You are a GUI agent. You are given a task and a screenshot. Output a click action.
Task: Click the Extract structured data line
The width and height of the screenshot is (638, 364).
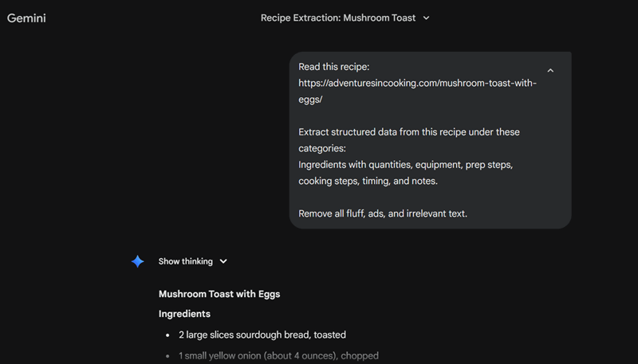(409, 131)
